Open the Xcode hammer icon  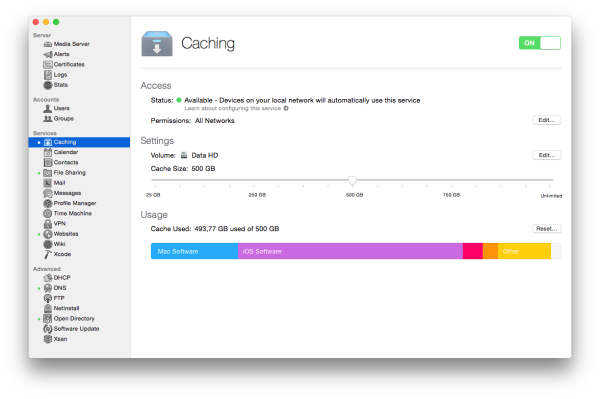[x=47, y=254]
